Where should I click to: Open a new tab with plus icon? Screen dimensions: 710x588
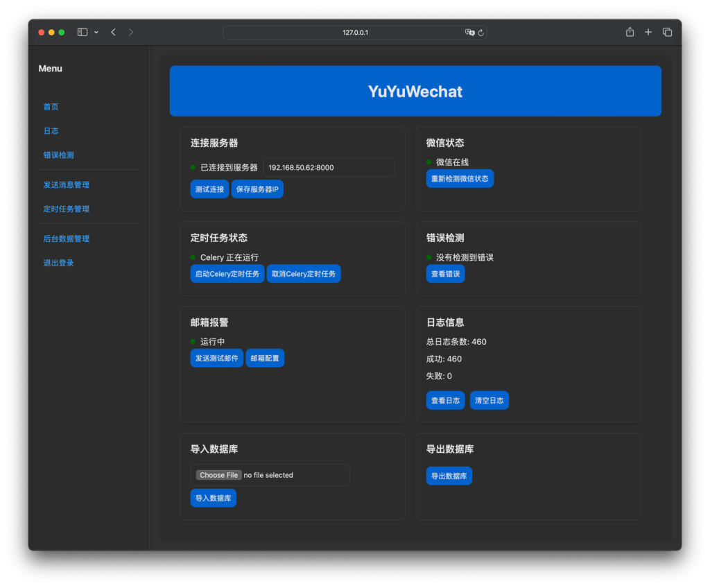648,32
